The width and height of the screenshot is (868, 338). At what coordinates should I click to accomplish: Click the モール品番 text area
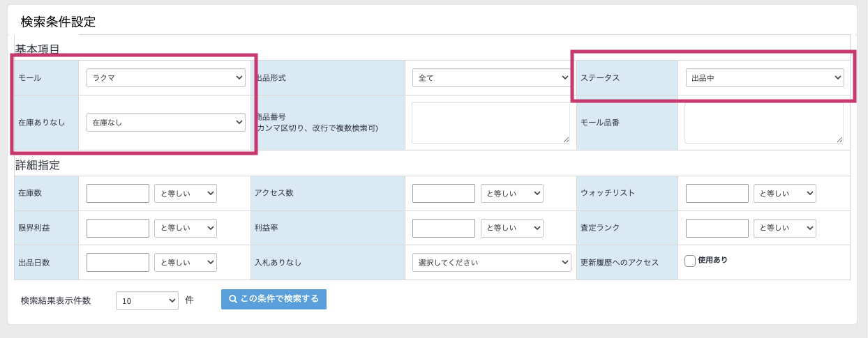tap(763, 123)
